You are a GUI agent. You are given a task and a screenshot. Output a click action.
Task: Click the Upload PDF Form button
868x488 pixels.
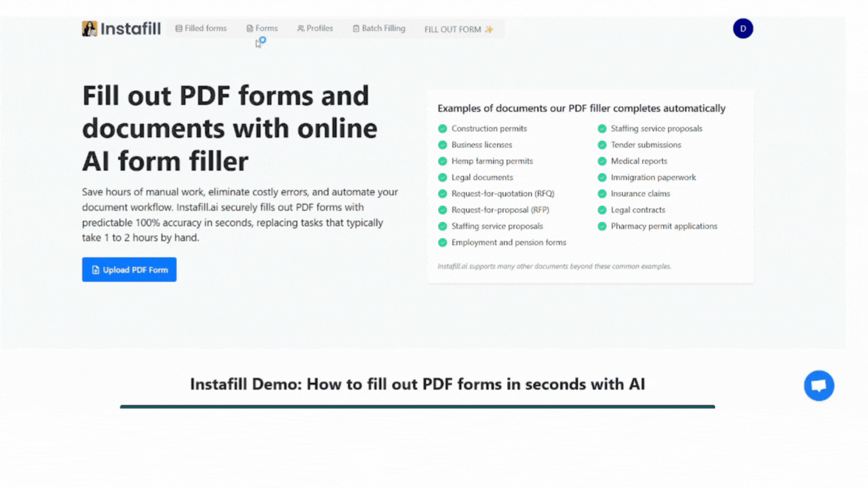click(x=129, y=269)
